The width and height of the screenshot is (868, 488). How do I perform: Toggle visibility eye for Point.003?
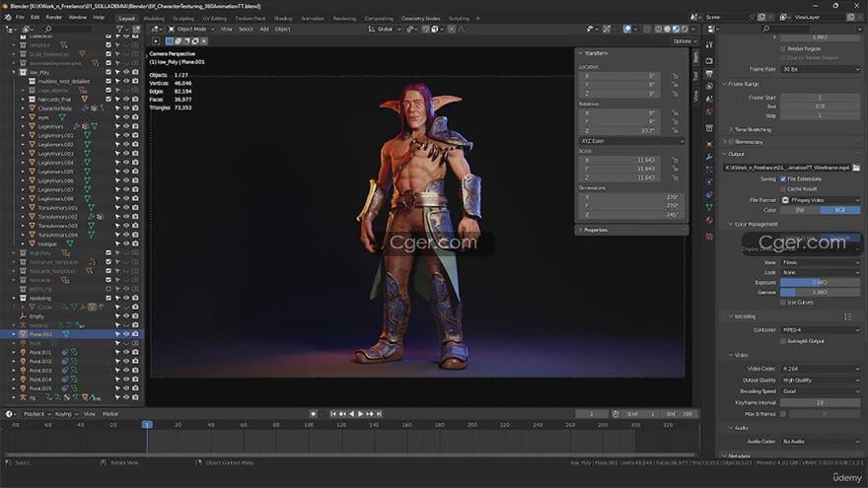pos(126,370)
